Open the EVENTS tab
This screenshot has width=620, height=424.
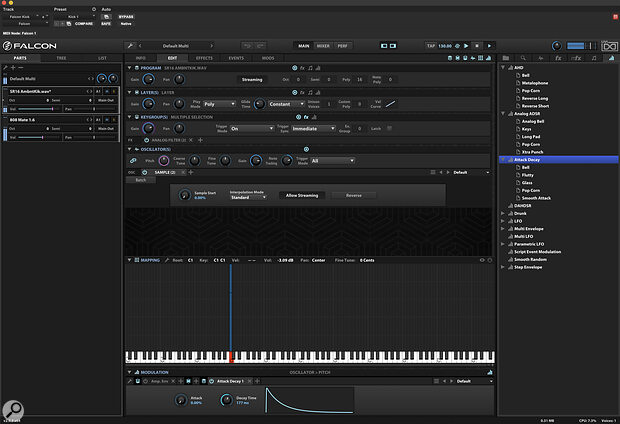pyautogui.click(x=236, y=58)
